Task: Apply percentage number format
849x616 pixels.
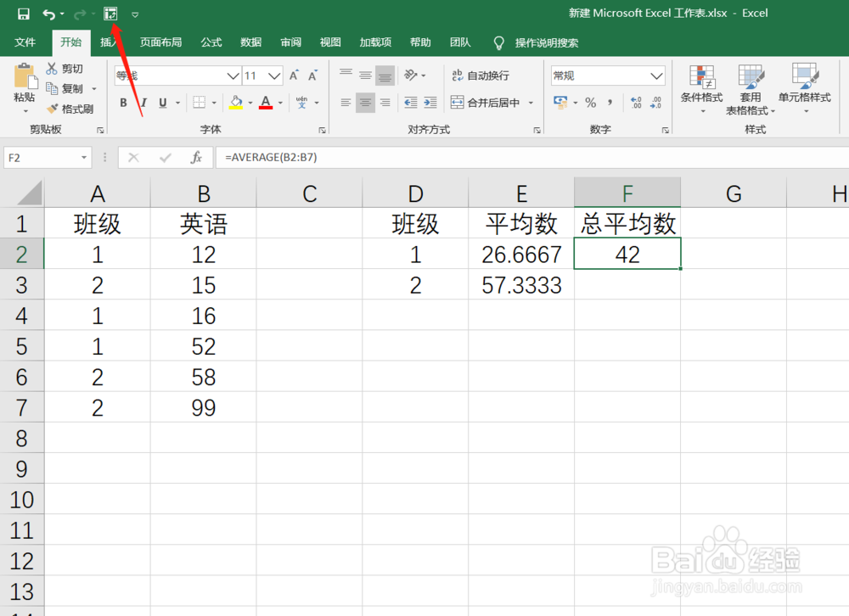Action: 591,103
